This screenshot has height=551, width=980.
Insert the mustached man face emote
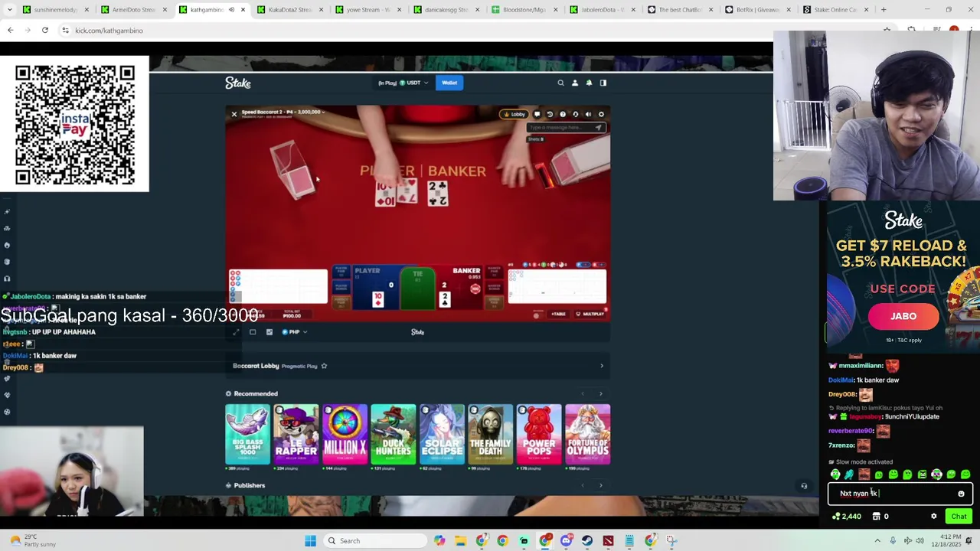pos(864,474)
